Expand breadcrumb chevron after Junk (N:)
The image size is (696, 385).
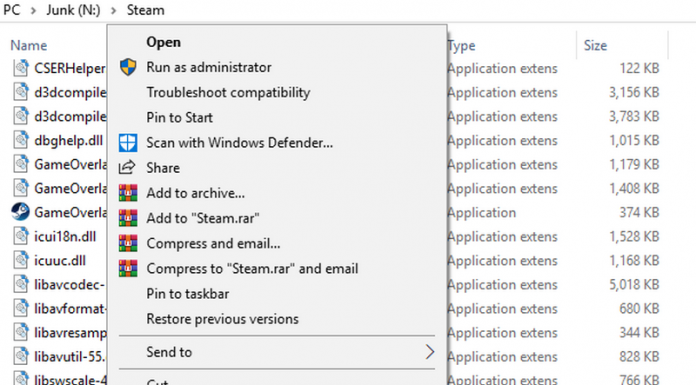(x=114, y=10)
